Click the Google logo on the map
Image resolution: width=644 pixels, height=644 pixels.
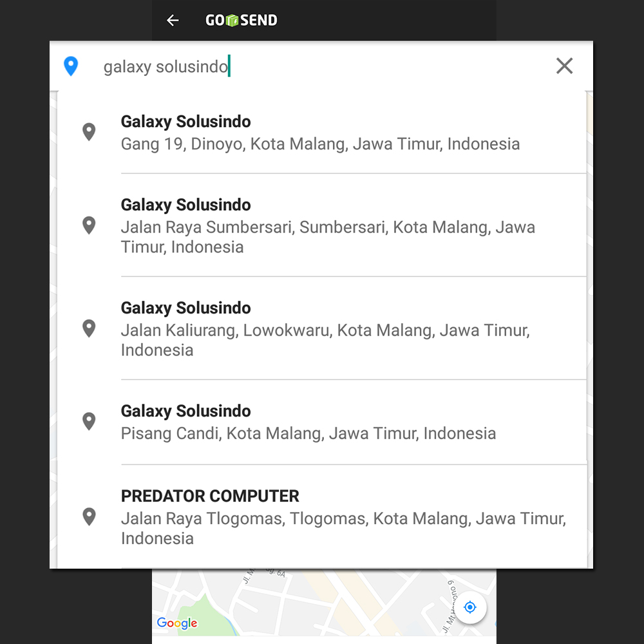click(176, 623)
